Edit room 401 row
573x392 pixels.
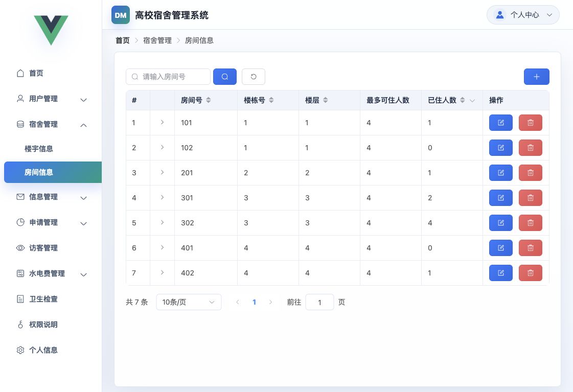click(x=500, y=248)
